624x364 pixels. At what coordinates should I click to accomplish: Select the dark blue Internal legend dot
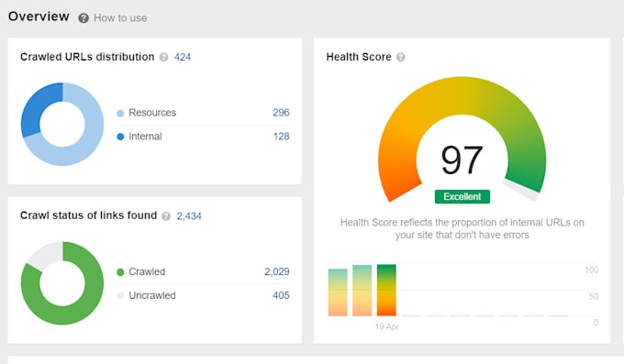point(120,137)
